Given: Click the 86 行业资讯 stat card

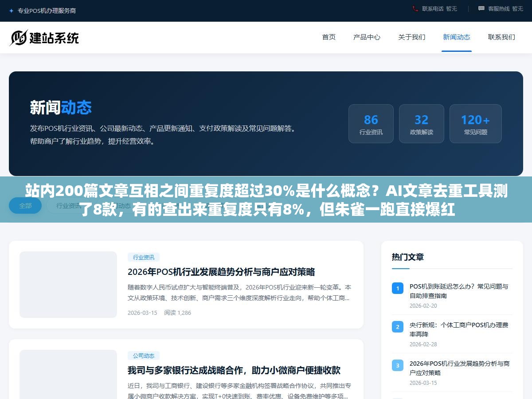Looking at the screenshot, I should tap(371, 124).
